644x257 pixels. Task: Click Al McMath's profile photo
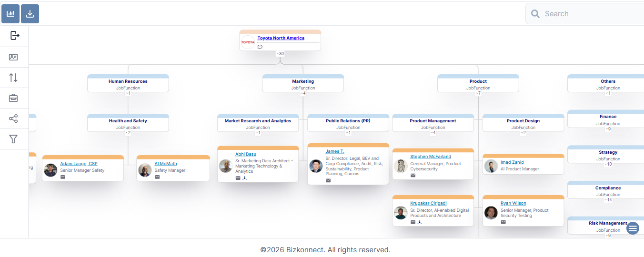145,170
